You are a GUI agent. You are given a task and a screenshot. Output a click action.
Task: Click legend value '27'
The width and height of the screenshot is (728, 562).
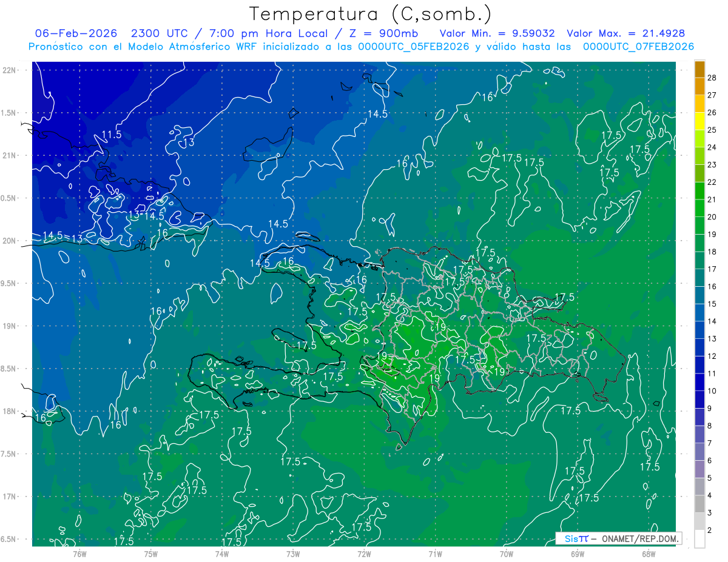tap(712, 95)
